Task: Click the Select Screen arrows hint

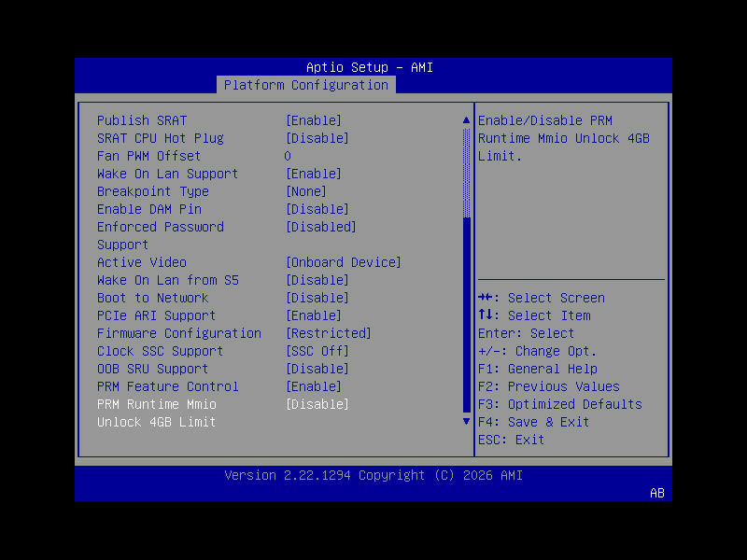Action: tap(542, 298)
